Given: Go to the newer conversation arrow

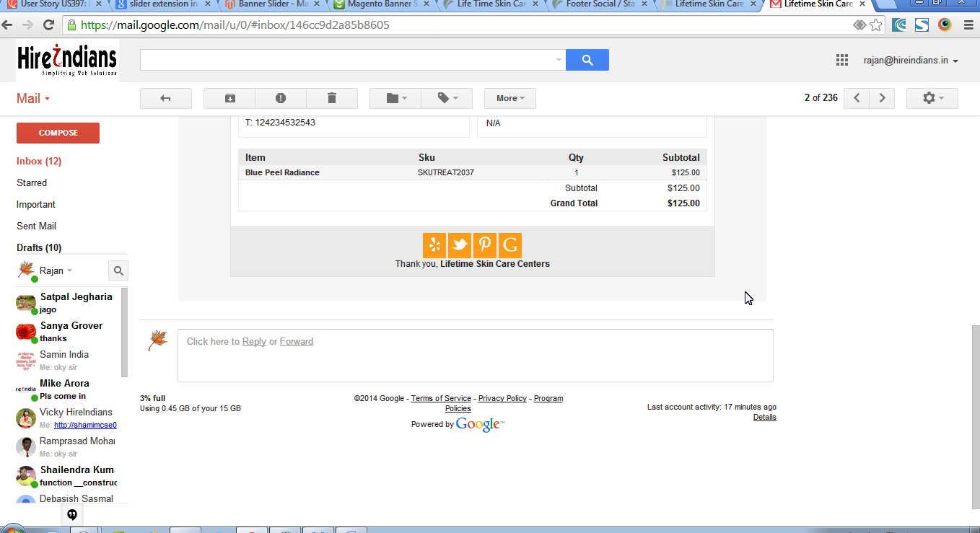Looking at the screenshot, I should click(x=857, y=98).
